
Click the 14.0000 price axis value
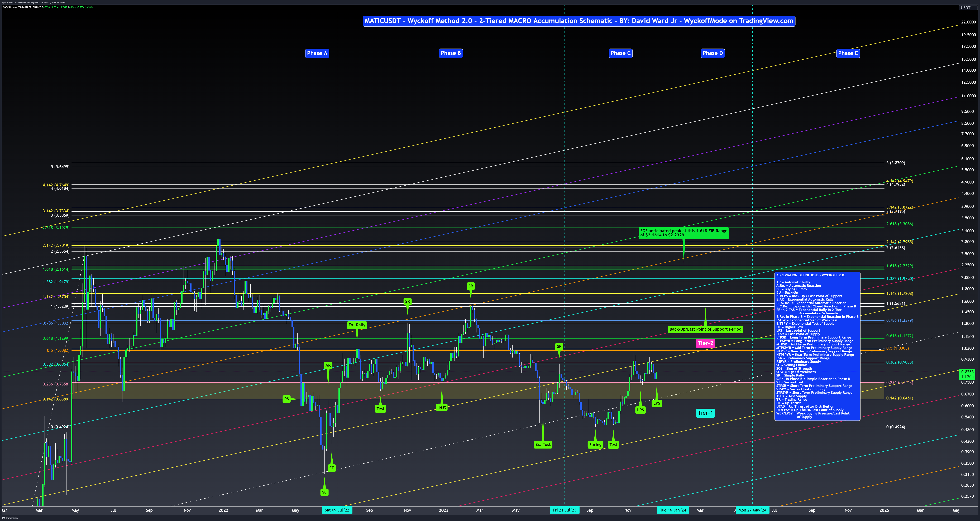969,70
